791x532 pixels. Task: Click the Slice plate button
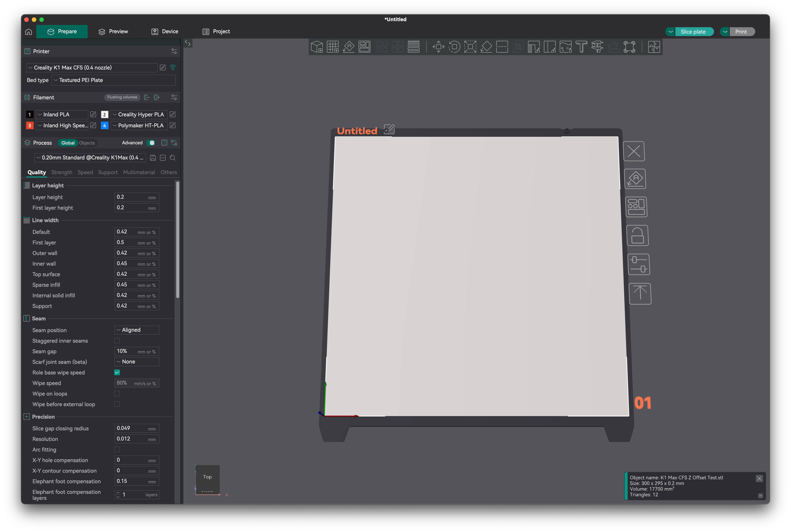click(694, 32)
